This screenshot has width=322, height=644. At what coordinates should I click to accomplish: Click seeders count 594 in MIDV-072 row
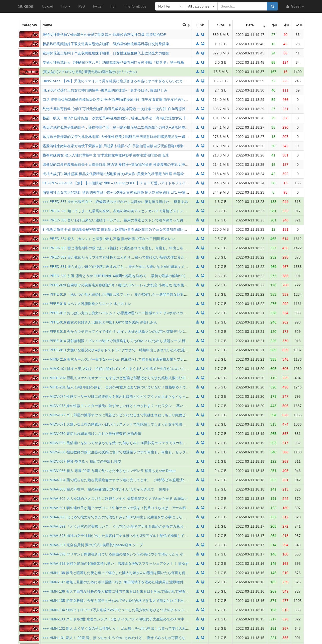273,415
